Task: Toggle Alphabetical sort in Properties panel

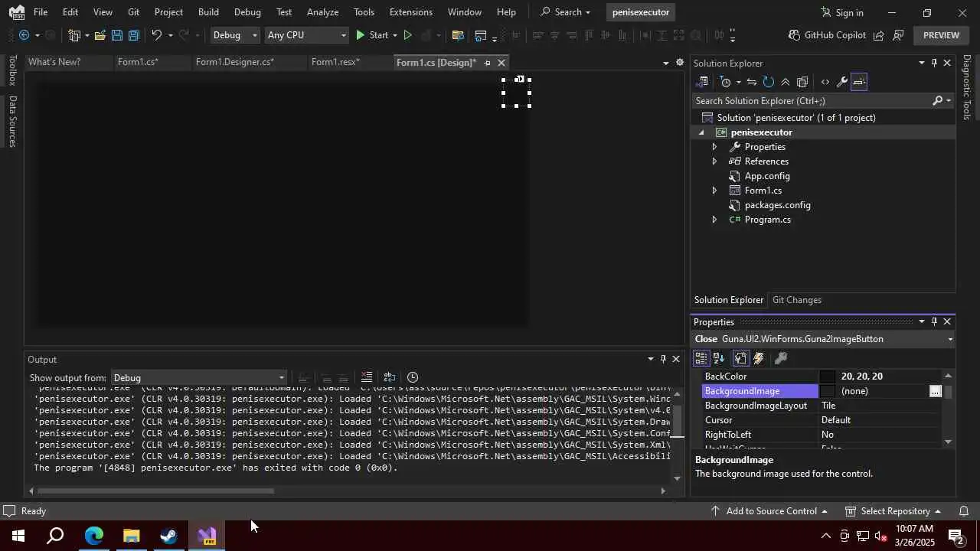Action: pos(719,358)
